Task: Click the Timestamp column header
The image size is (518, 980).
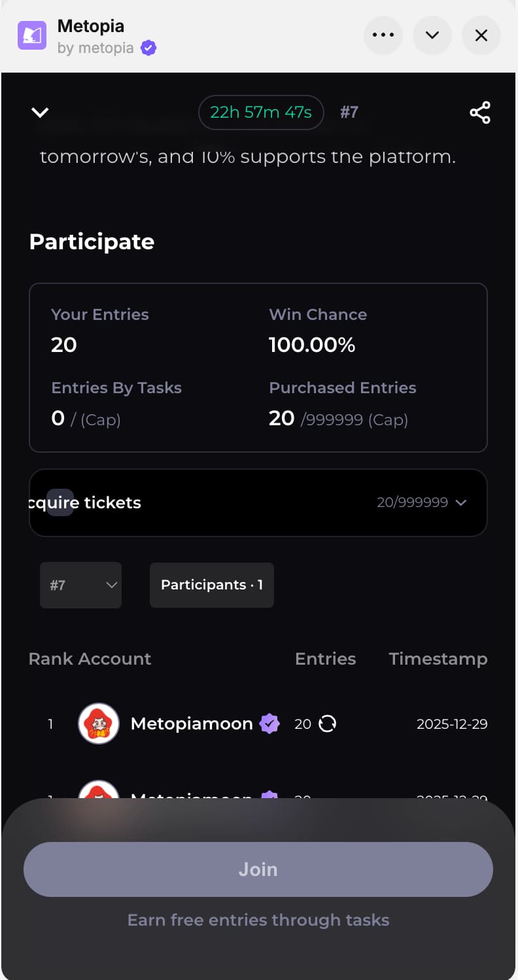Action: click(438, 659)
